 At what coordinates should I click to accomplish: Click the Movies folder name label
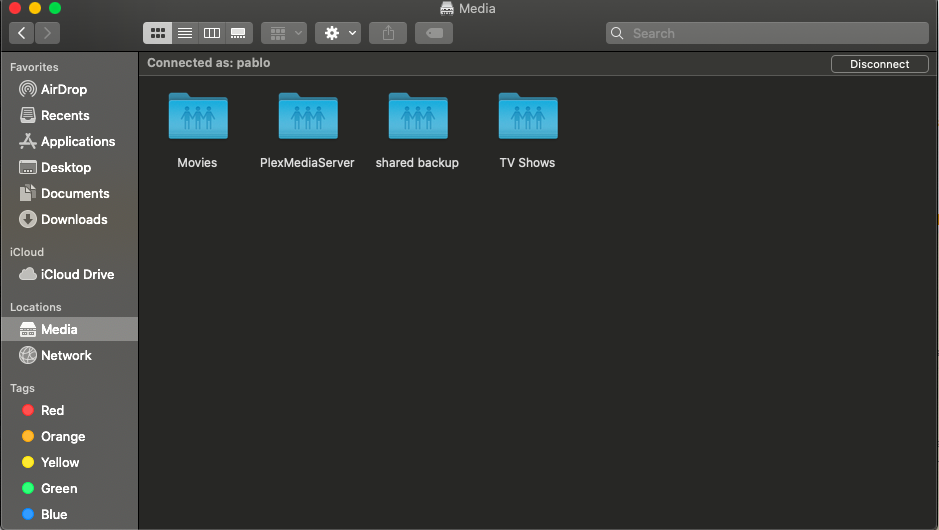[x=197, y=162]
